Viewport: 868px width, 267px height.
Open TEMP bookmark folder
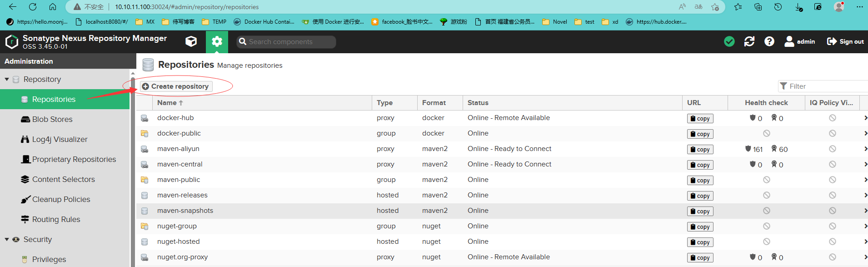pos(214,21)
